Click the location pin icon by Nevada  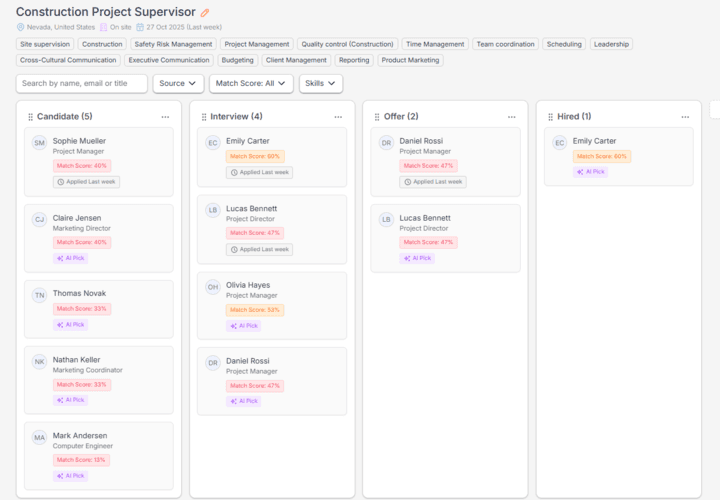coord(20,27)
